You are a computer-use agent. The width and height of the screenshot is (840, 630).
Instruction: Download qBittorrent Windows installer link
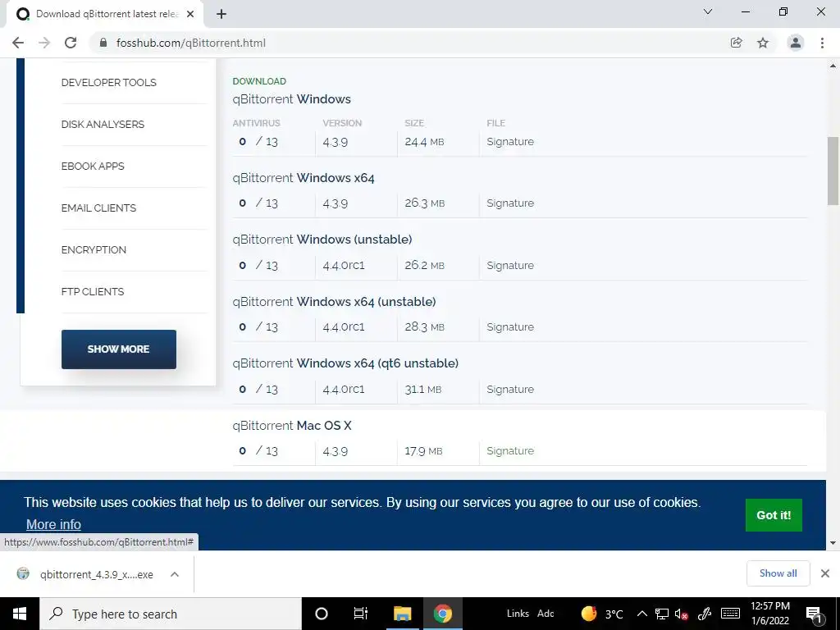click(x=291, y=99)
